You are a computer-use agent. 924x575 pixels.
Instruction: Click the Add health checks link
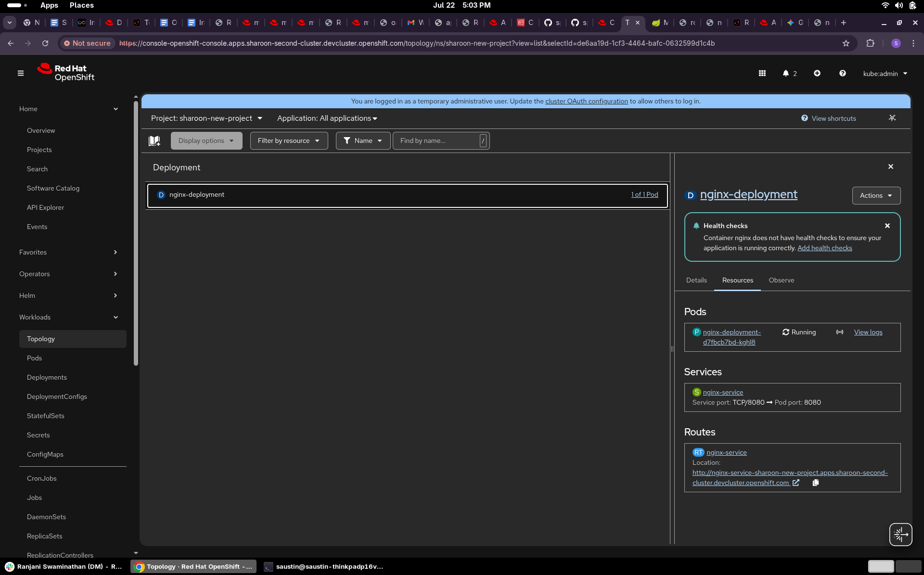824,248
